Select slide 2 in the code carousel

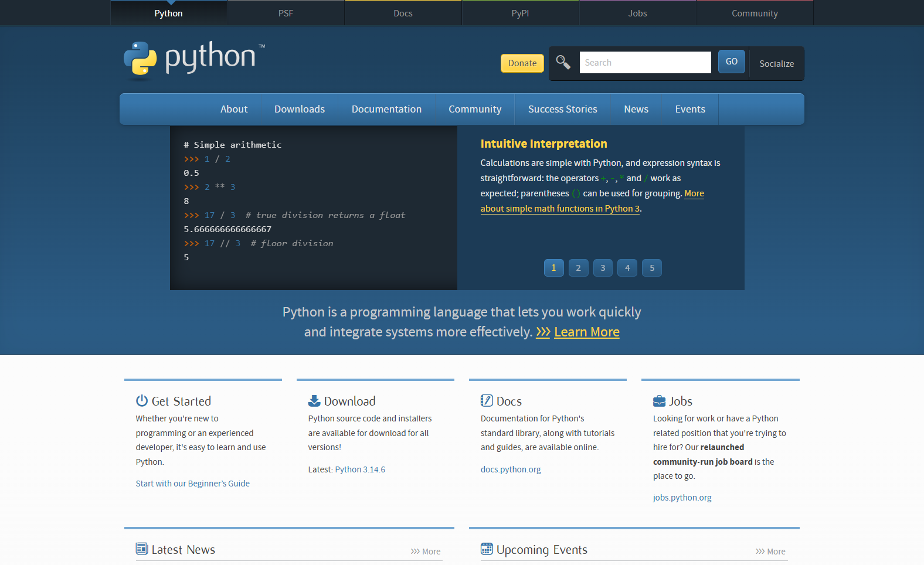point(579,268)
